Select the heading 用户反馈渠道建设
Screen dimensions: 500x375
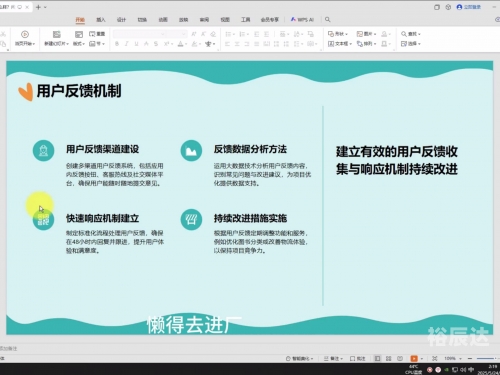pyautogui.click(x=103, y=149)
